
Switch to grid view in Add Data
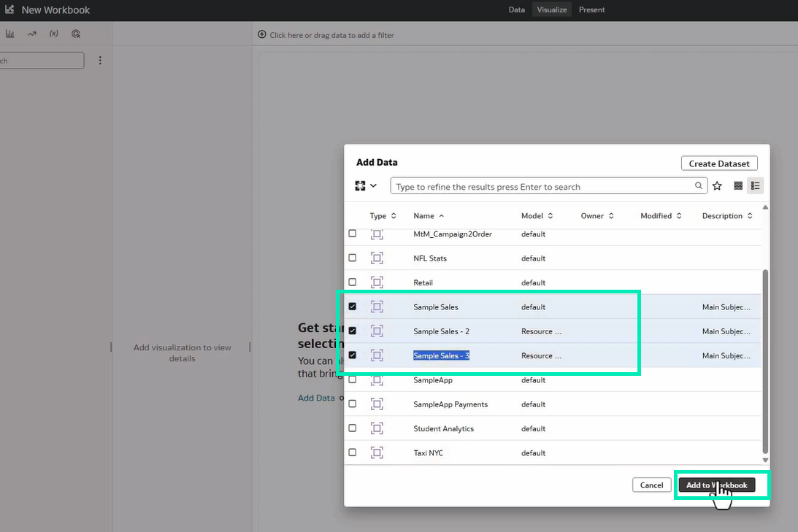(738, 185)
